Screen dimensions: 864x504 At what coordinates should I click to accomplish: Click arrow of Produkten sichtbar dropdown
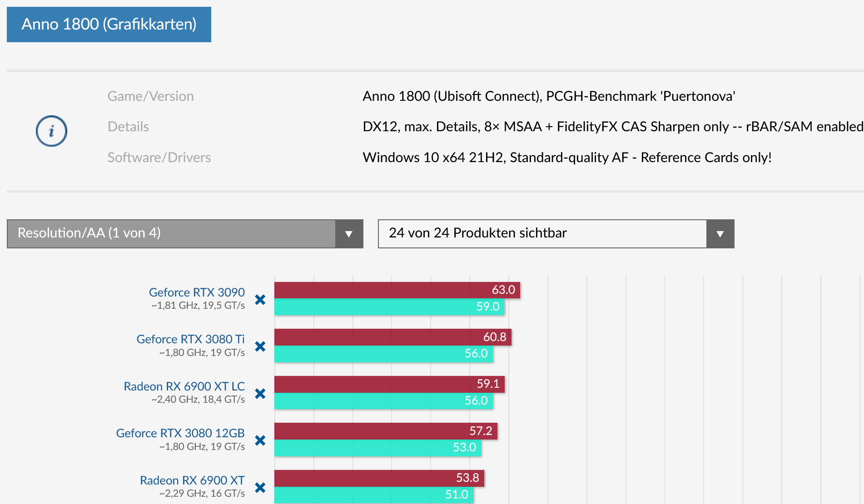tap(720, 234)
